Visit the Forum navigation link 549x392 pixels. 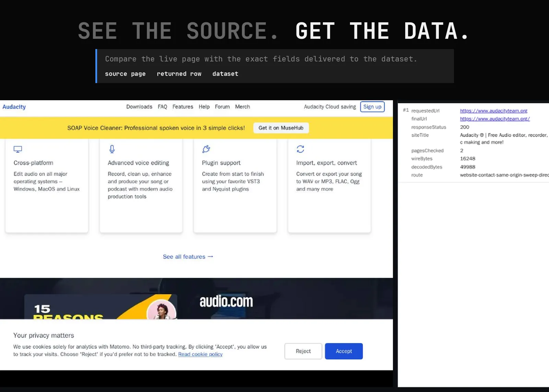pos(222,107)
